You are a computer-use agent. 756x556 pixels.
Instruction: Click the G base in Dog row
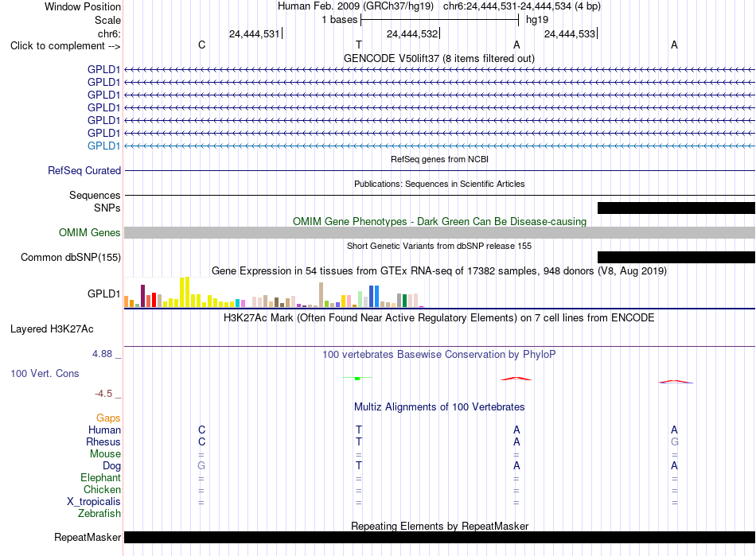tap(201, 466)
